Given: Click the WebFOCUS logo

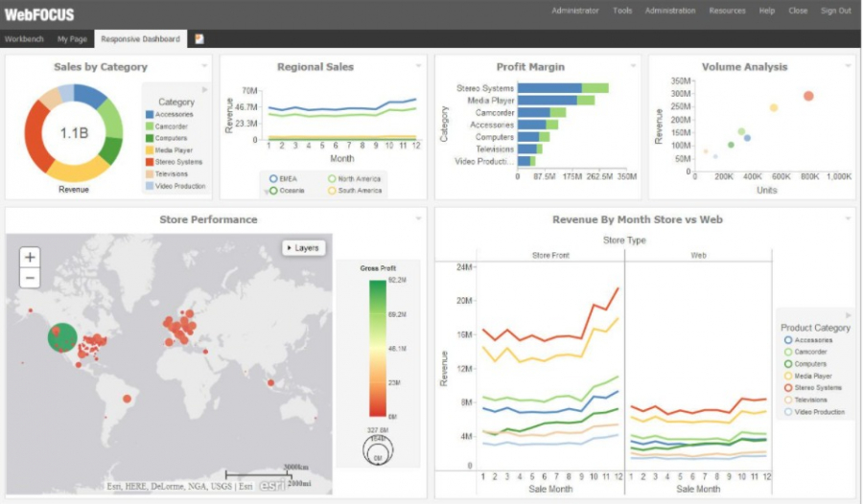Looking at the screenshot, I should click(39, 13).
